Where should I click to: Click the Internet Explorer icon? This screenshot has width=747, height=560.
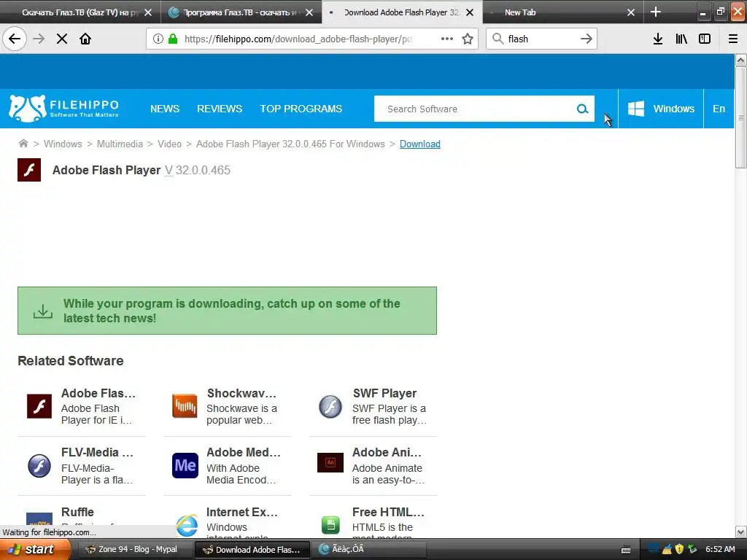187,525
